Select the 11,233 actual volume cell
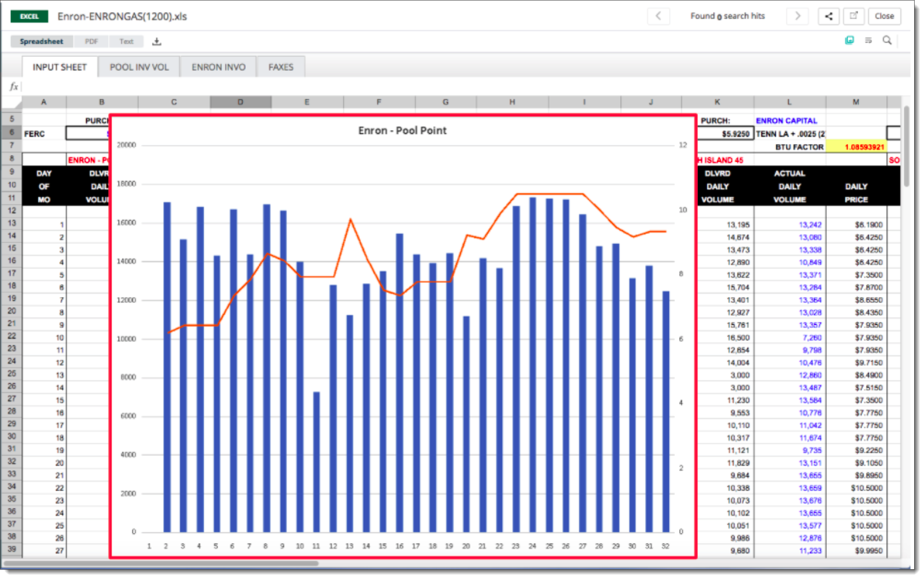The image size is (924, 579). (790, 550)
